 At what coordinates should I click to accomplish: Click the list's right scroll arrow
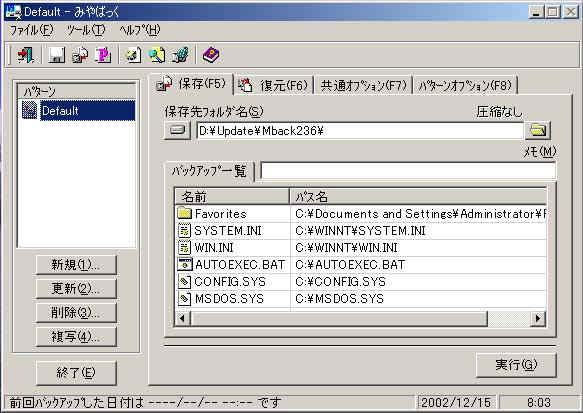click(x=538, y=319)
